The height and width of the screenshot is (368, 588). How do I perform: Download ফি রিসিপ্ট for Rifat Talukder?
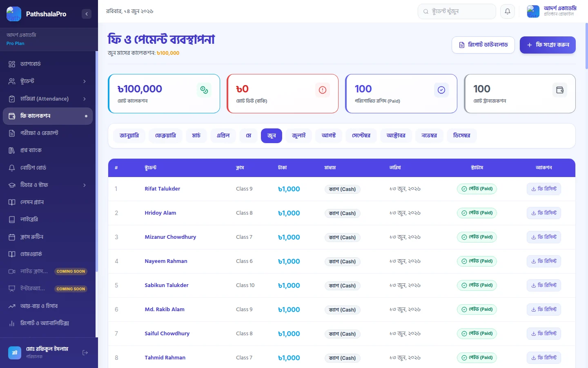coord(544,189)
